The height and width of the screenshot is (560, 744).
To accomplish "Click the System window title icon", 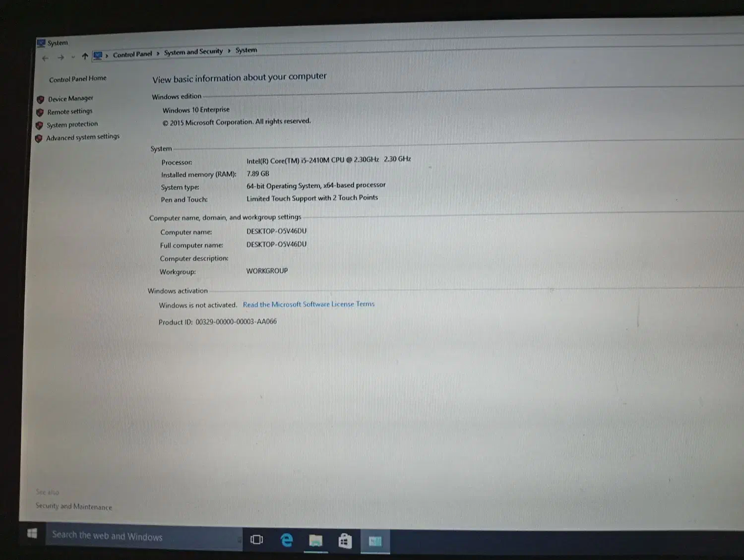I will pyautogui.click(x=41, y=43).
